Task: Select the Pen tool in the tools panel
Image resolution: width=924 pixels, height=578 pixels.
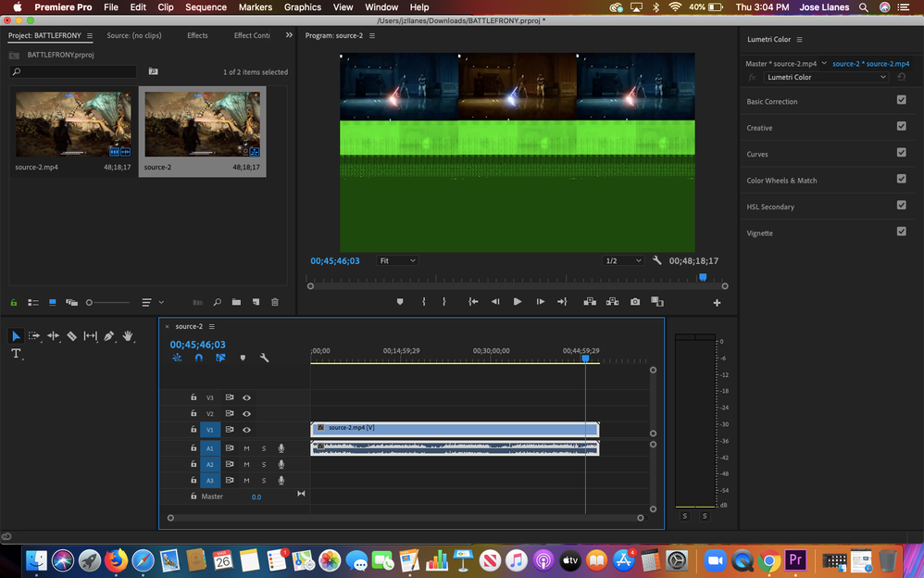Action: (x=109, y=336)
